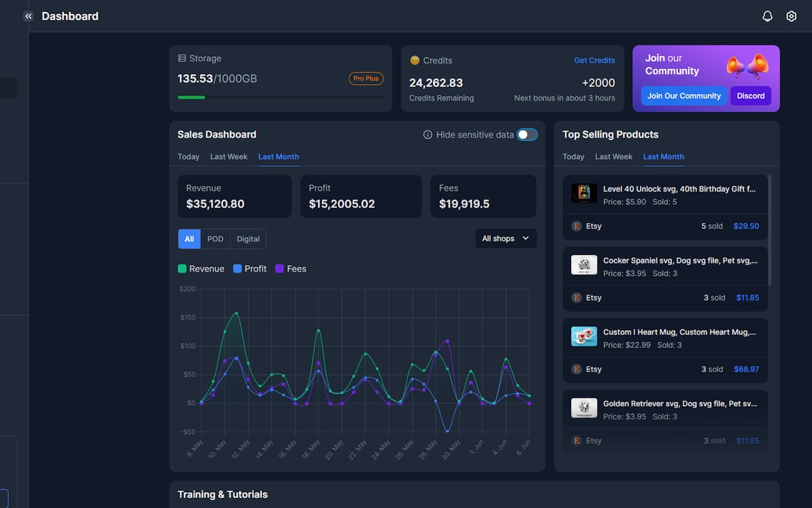
Task: Open settings gear icon
Action: pos(791,16)
